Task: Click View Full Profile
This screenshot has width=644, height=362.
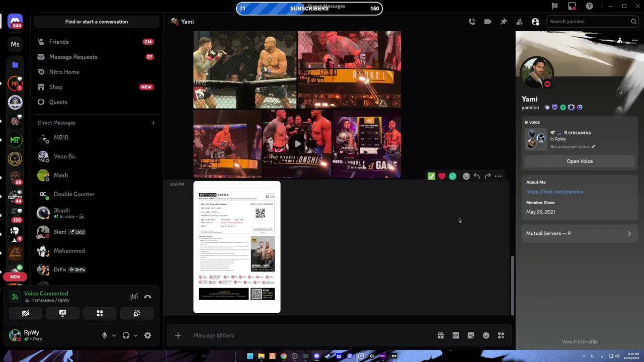Action: (580, 342)
